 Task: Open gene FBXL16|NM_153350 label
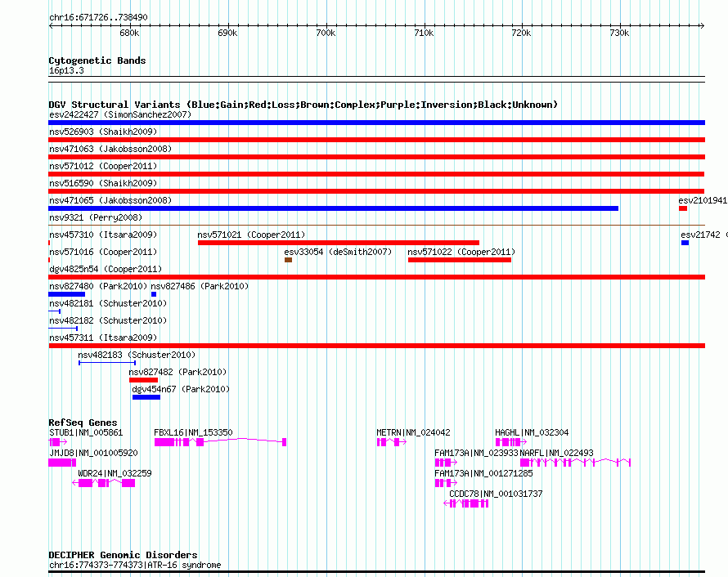click(193, 432)
